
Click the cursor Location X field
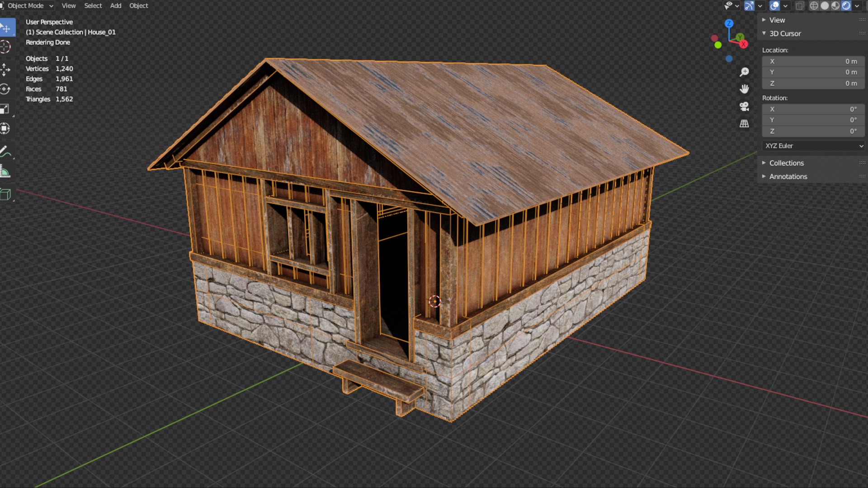[x=813, y=61]
